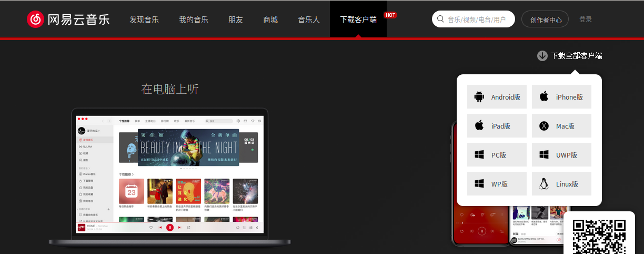Viewport: 644px width, 254px height.
Task: Click the QR code image
Action: tap(599, 237)
